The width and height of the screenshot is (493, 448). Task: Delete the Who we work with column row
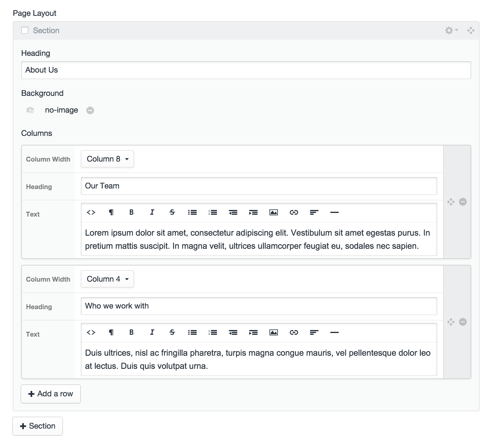coord(463,322)
